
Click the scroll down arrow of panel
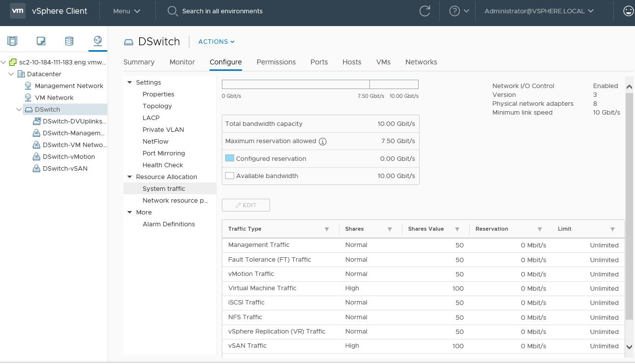(x=629, y=347)
